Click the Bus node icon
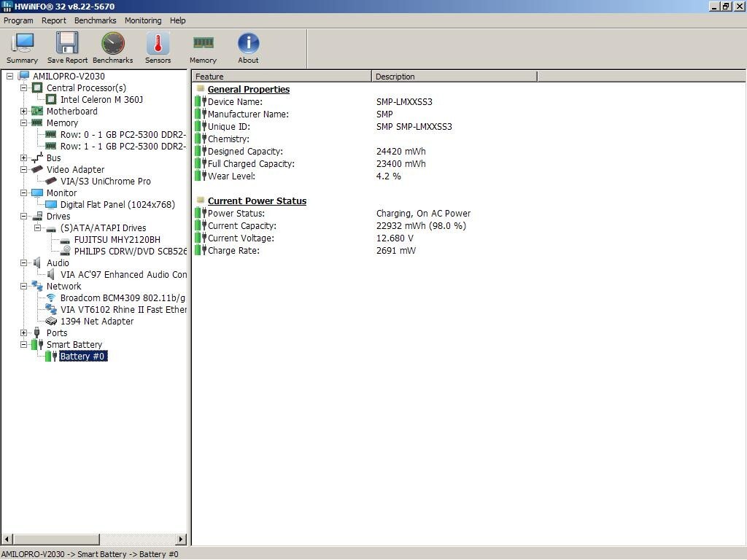Image resolution: width=747 pixels, height=560 pixels. click(37, 157)
